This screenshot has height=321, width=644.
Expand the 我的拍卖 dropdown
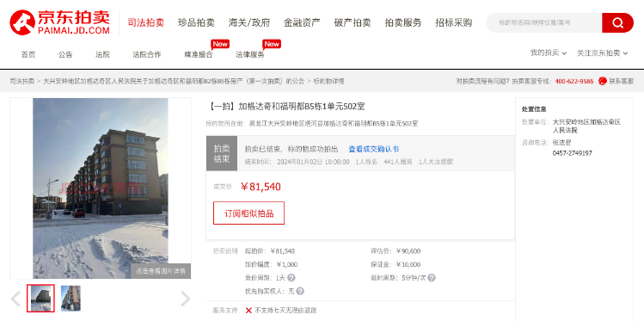[x=549, y=53]
